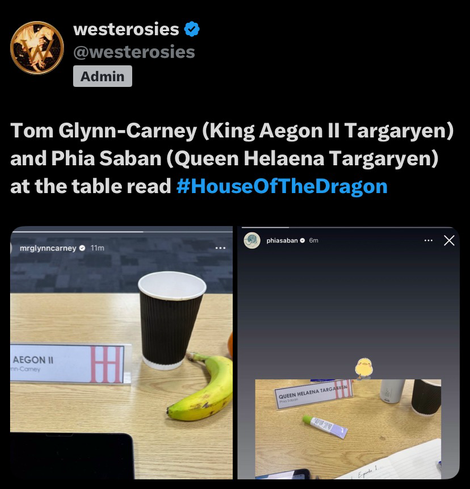The width and height of the screenshot is (470, 489).
Task: Click the yellow chick sticker
Action: click(364, 368)
